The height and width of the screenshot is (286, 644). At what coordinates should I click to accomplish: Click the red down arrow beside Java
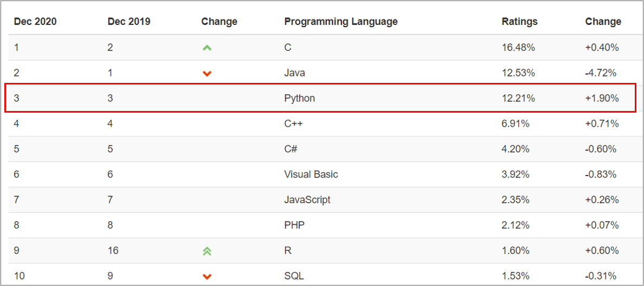(x=207, y=73)
